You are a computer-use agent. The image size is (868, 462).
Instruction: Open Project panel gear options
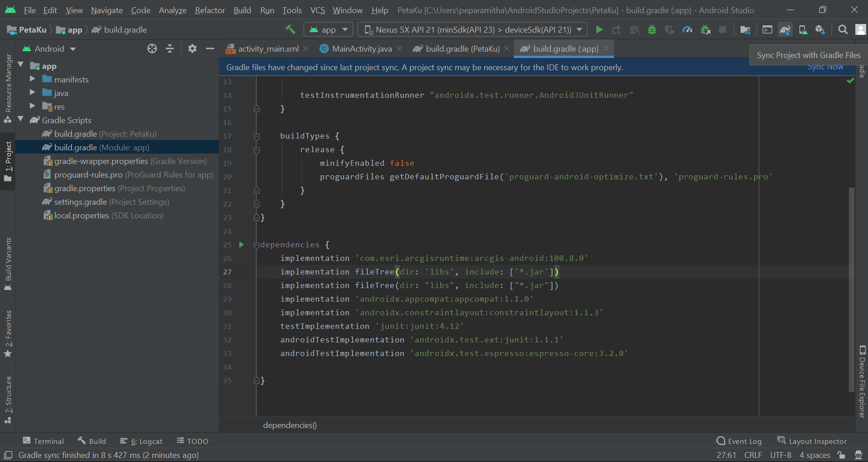tap(192, 48)
